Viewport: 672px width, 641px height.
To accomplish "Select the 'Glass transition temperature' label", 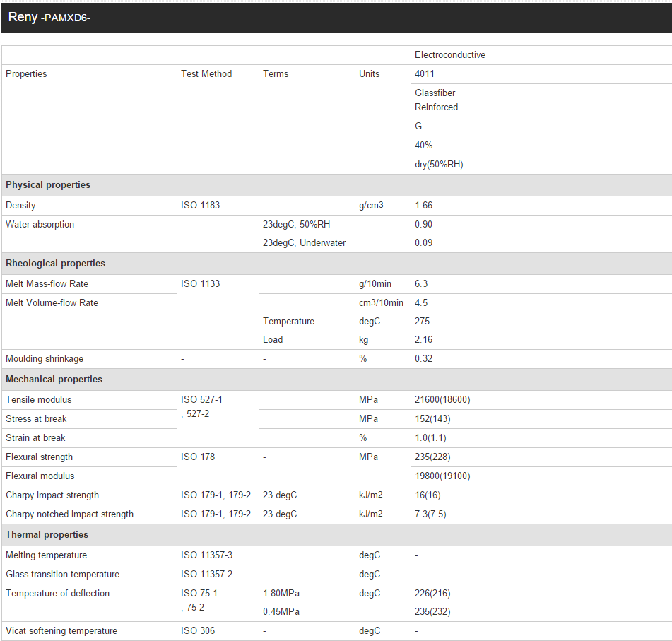I will (x=63, y=574).
